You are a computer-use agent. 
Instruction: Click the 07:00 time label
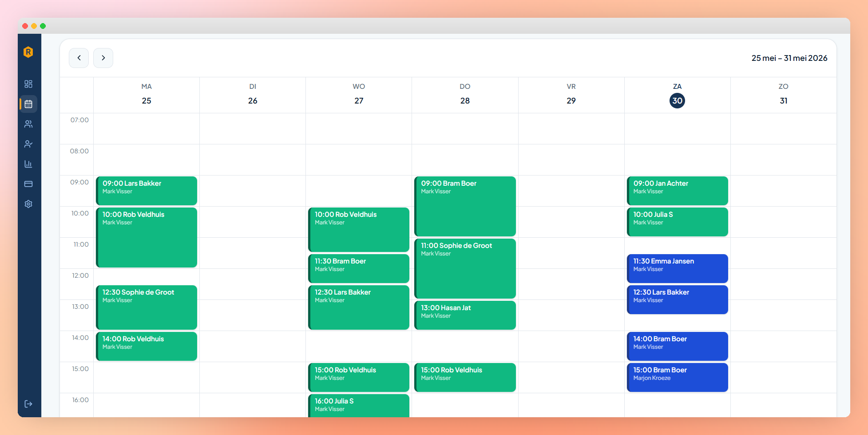pos(79,120)
